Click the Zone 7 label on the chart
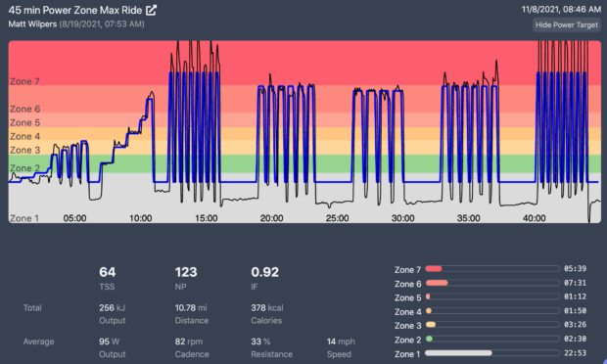Image resolution: width=607 pixels, height=364 pixels. coord(24,81)
